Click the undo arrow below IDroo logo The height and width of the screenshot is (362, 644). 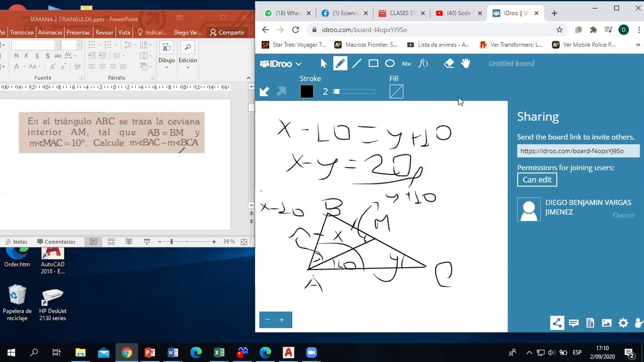pos(264,91)
